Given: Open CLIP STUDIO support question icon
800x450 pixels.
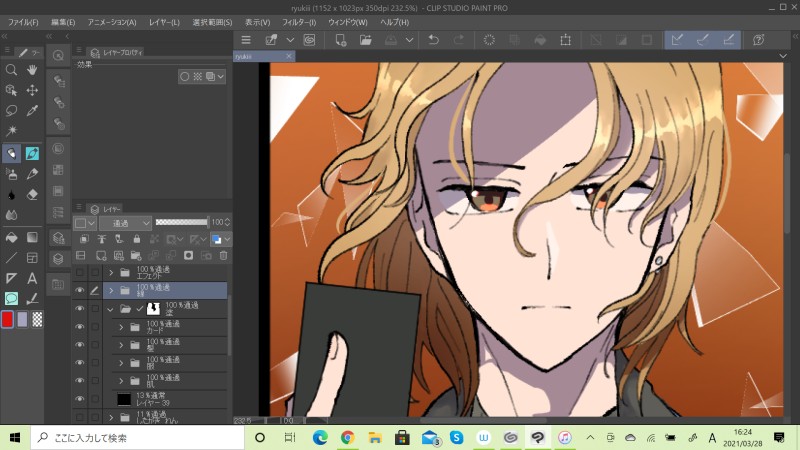Looking at the screenshot, I should [x=759, y=40].
